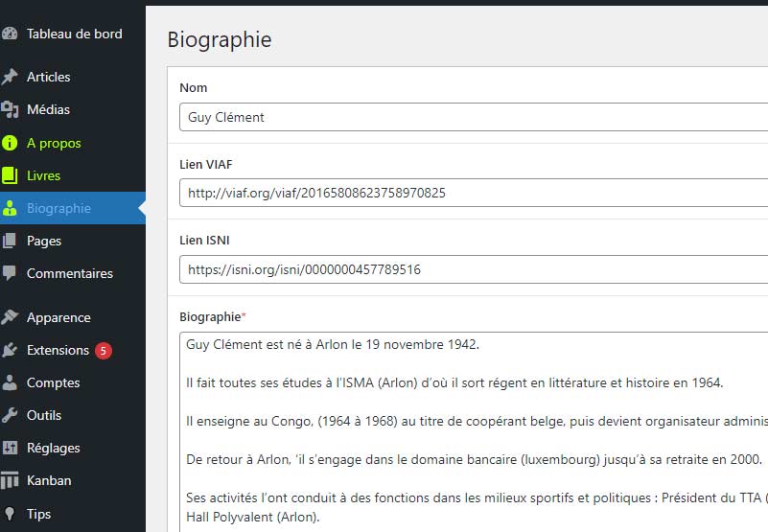Click the Articles pushpin icon
Image resolution: width=768 pixels, height=532 pixels.
coord(10,77)
